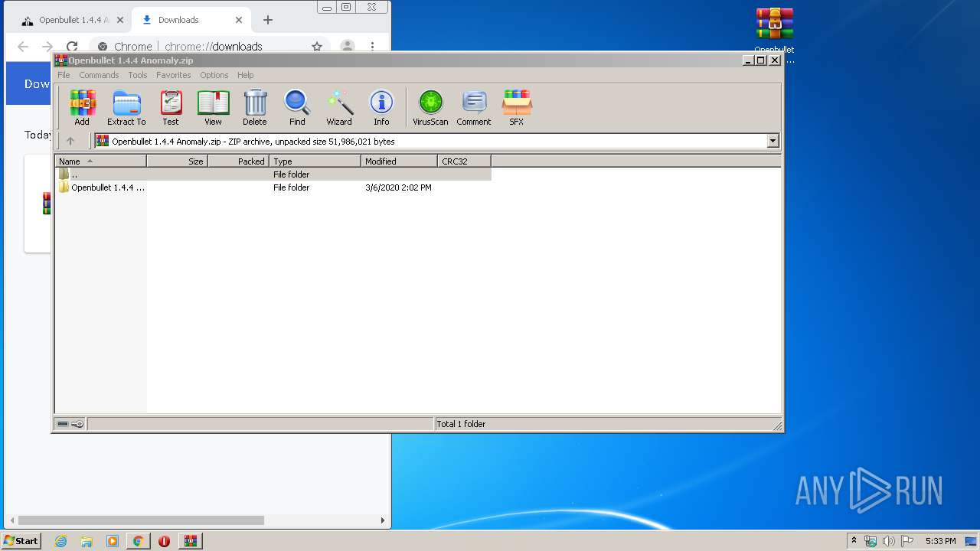
Task: Click Chrome horizontal scrollbar
Action: pos(142,520)
